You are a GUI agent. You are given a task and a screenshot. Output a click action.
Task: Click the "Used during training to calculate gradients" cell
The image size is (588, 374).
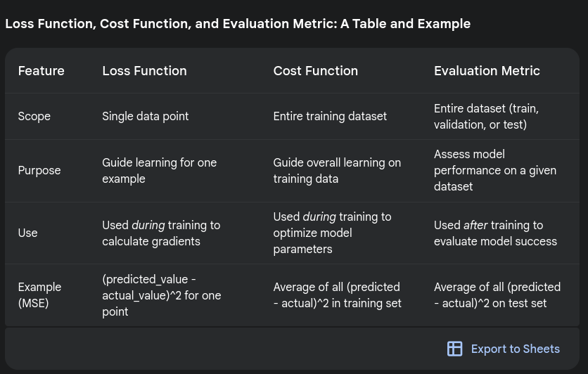coord(161,233)
